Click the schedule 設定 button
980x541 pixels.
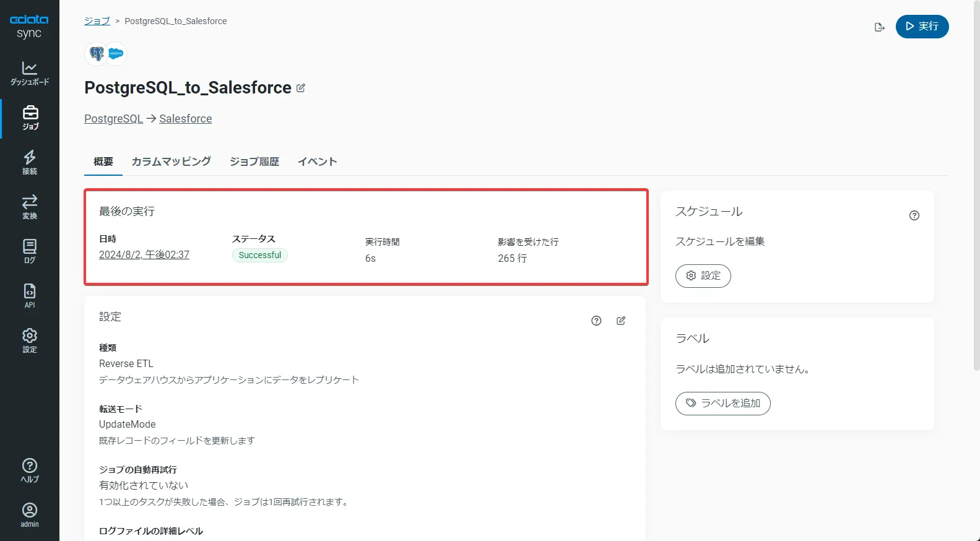point(703,276)
